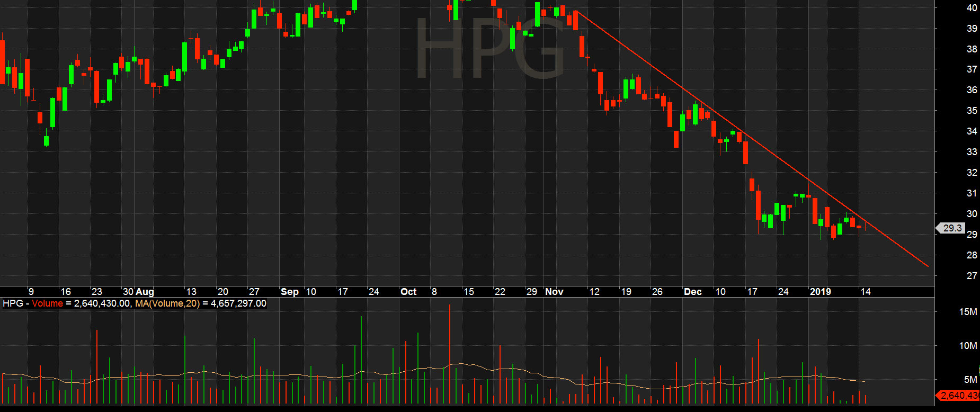The image size is (980, 412).
Task: Click the Aug month label on date axis
Action: click(145, 292)
